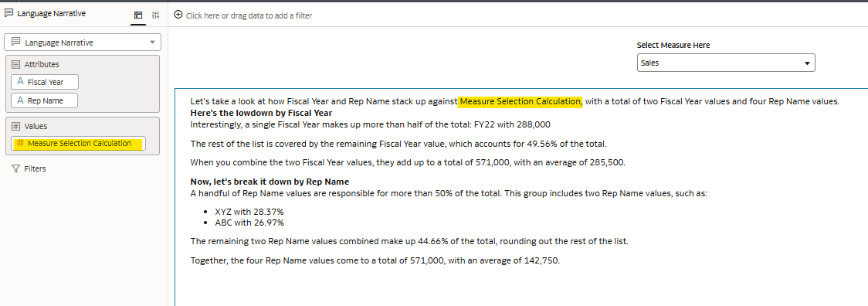Click the 'Click here or drag data to add a filter' text

coord(249,15)
